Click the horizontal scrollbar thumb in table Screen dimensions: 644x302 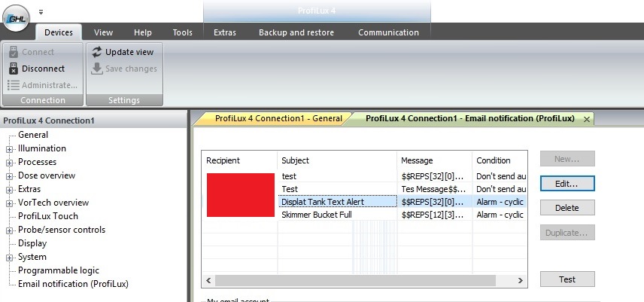coord(355,280)
